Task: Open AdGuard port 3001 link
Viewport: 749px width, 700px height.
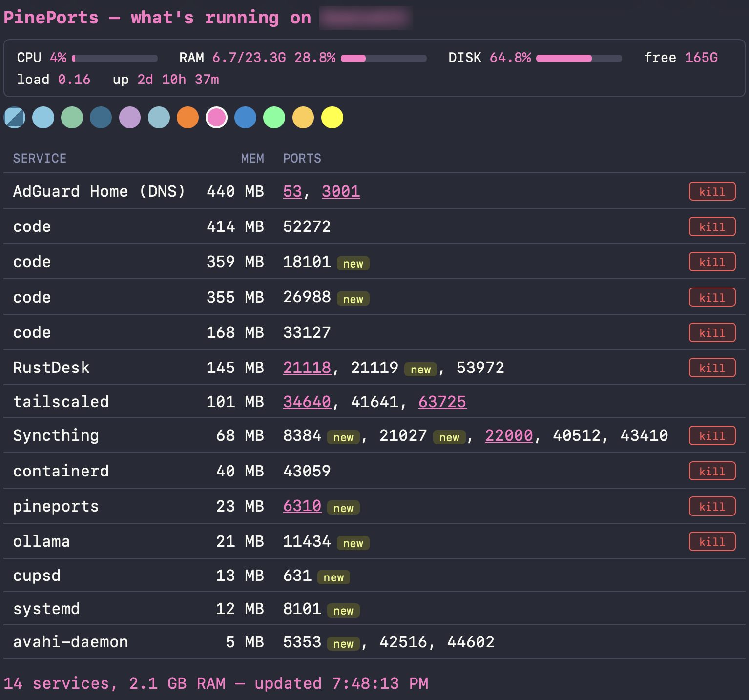Action: (x=341, y=191)
